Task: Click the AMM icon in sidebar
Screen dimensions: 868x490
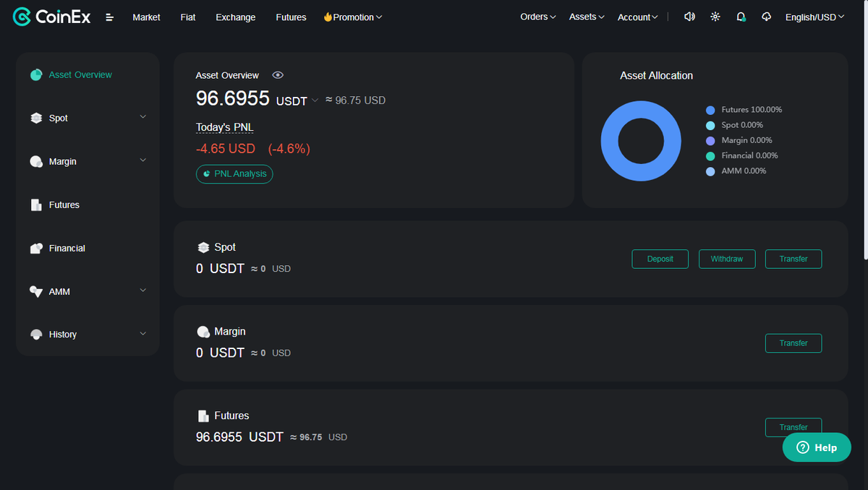Action: pyautogui.click(x=36, y=291)
